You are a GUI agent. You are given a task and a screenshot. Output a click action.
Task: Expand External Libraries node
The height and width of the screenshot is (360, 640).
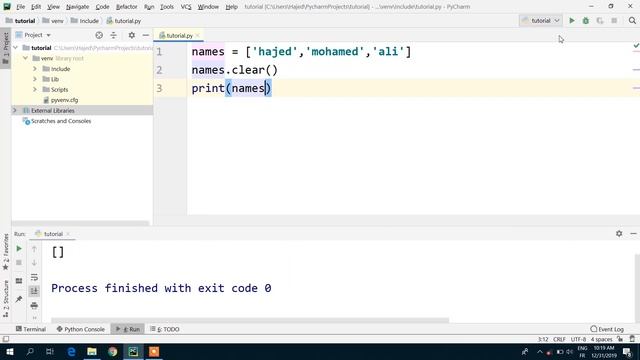(15, 111)
